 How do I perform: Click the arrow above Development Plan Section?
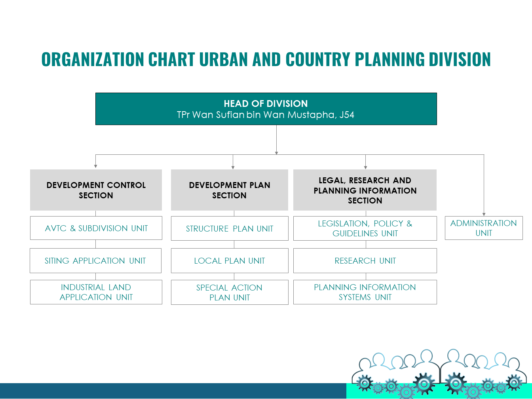click(x=233, y=166)
